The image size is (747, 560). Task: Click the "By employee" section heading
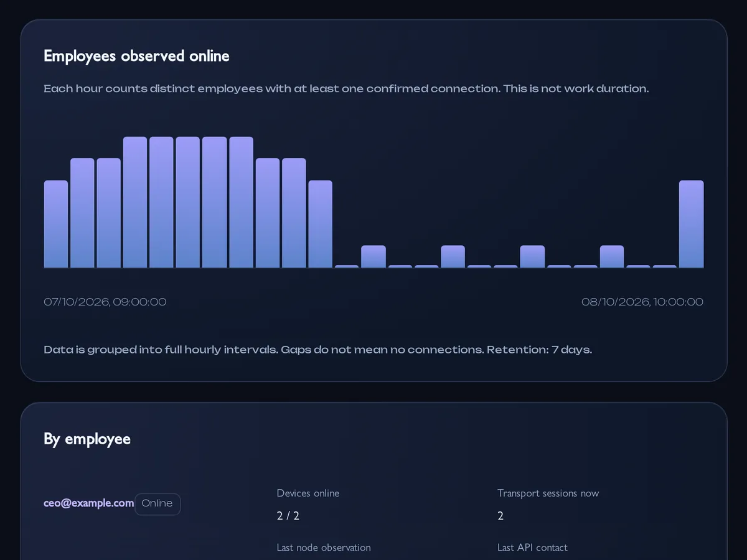point(87,439)
